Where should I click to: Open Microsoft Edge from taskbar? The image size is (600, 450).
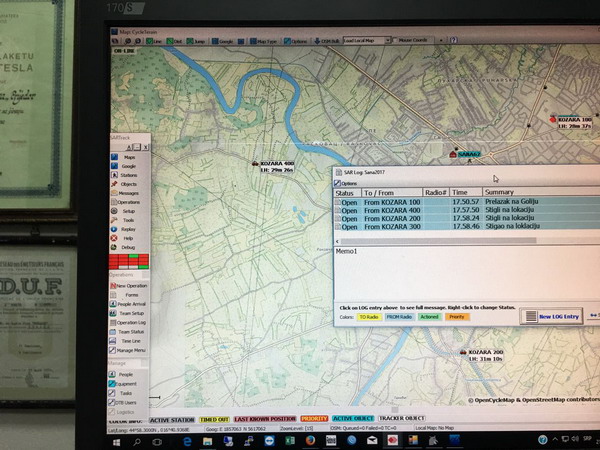tap(187, 441)
